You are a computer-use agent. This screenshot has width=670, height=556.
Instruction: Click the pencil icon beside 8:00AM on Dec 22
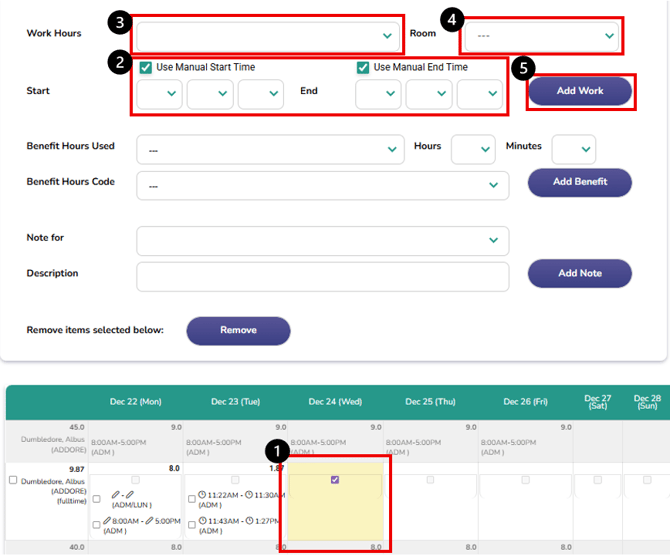[107, 521]
